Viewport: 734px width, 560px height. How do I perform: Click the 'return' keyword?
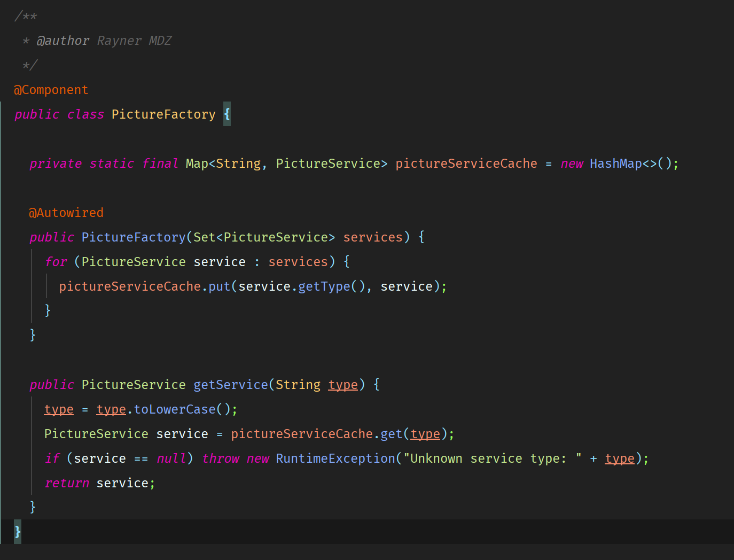point(67,483)
